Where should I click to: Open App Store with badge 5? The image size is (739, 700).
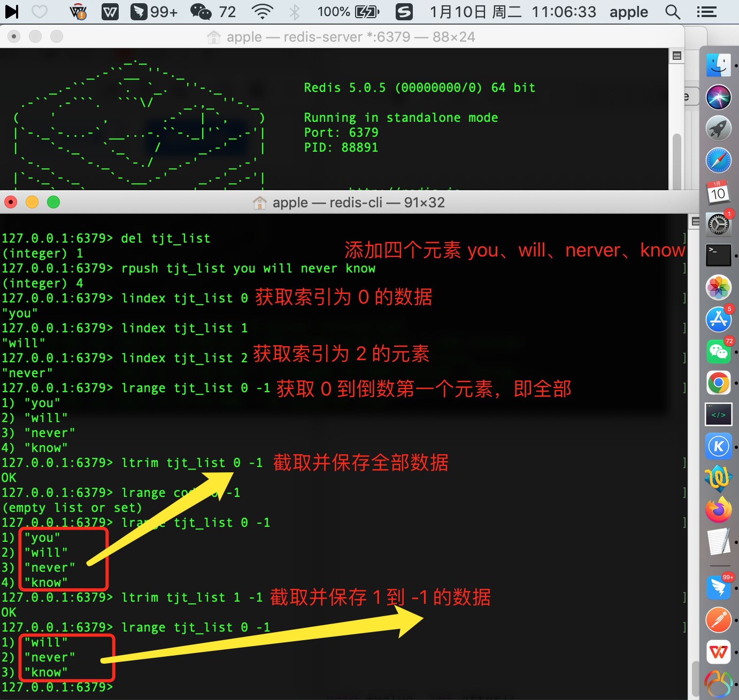719,320
